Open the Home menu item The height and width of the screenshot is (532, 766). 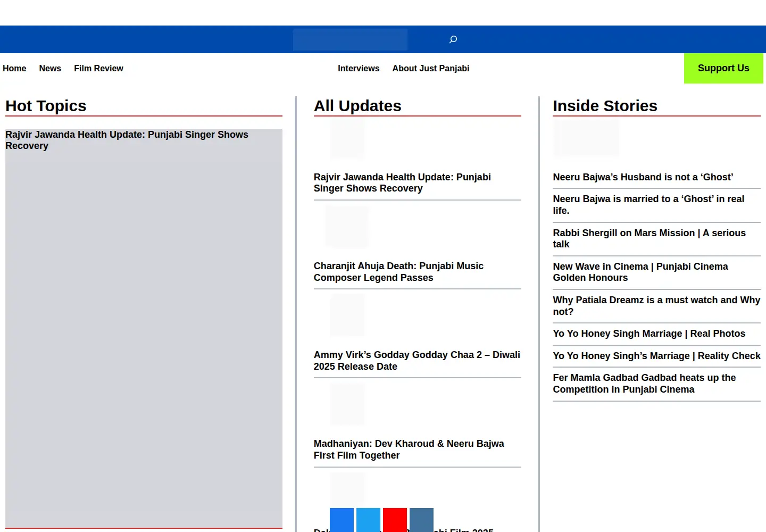pos(14,68)
